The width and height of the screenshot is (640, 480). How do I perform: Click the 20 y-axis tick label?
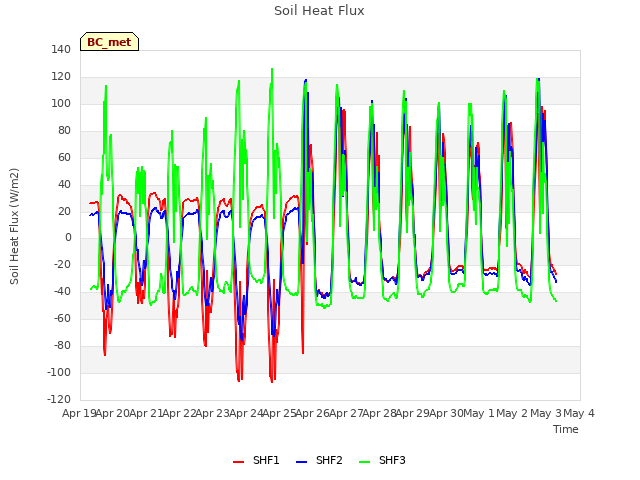click(64, 211)
